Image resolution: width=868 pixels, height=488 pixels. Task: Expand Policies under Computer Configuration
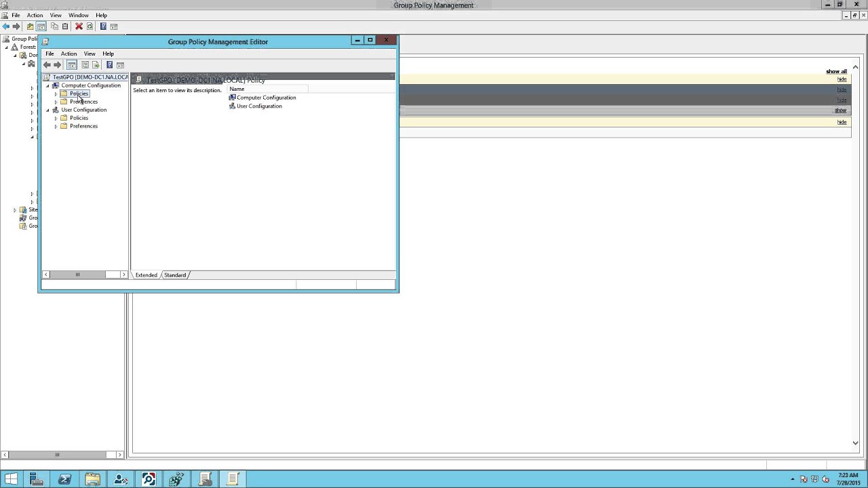[x=56, y=94]
